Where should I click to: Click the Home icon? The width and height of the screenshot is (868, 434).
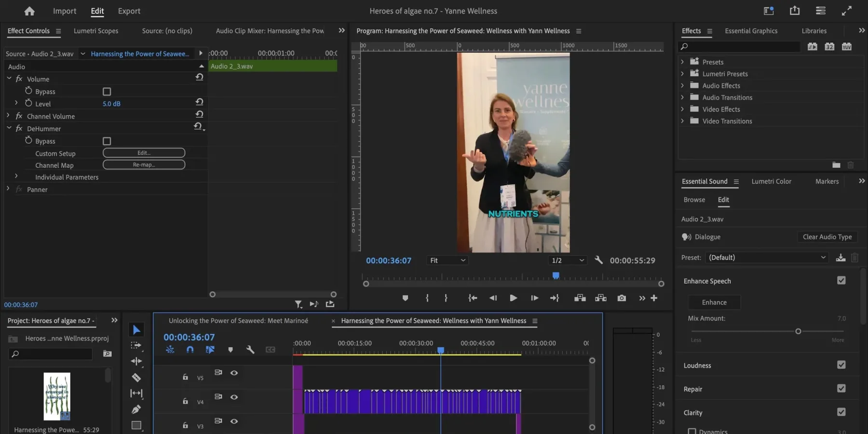(x=29, y=11)
